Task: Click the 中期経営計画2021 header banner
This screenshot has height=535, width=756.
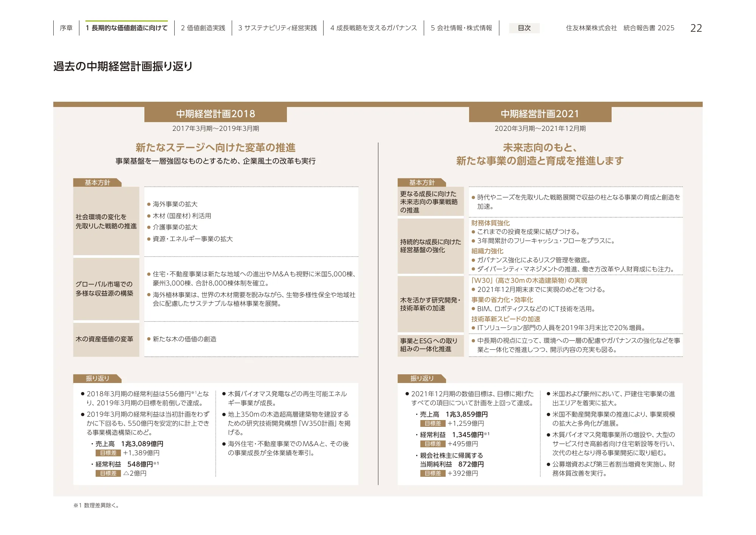Action: point(539,113)
